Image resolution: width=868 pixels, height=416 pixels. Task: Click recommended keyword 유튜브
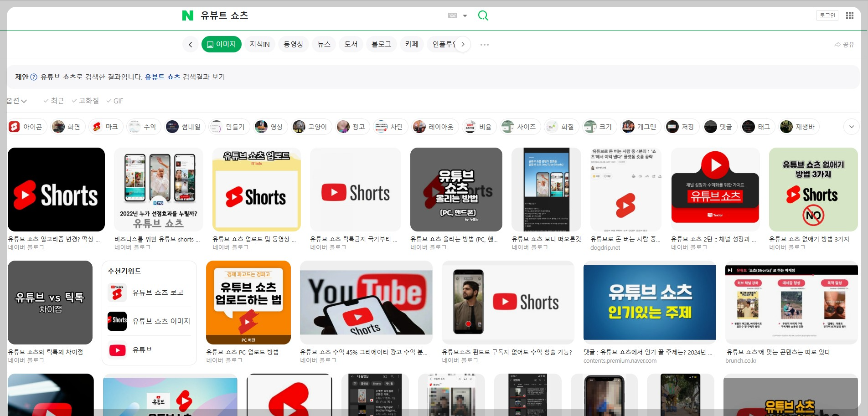click(149, 350)
